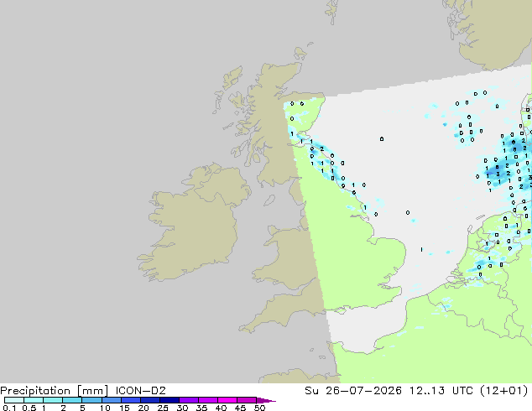The width and height of the screenshot is (532, 411).
Task: Click the '20' legend scale label
Action: [x=143, y=408]
